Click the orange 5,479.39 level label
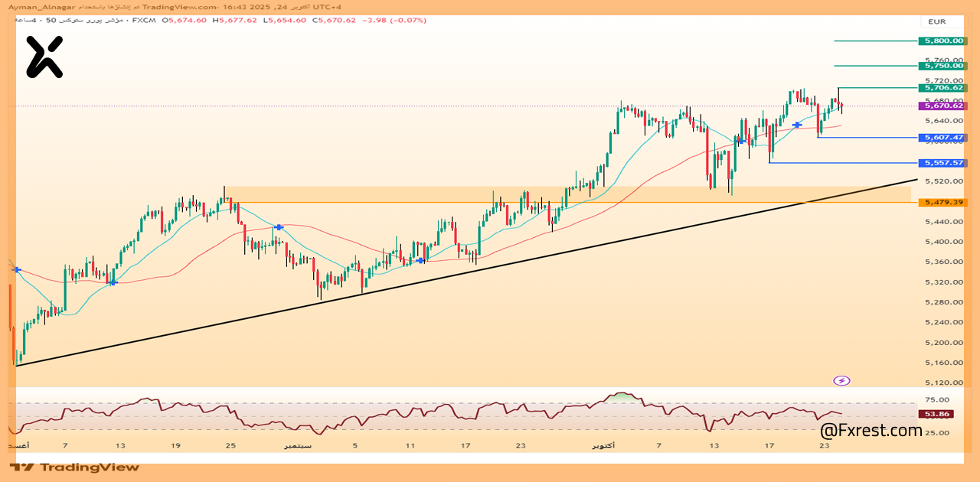 coord(943,202)
